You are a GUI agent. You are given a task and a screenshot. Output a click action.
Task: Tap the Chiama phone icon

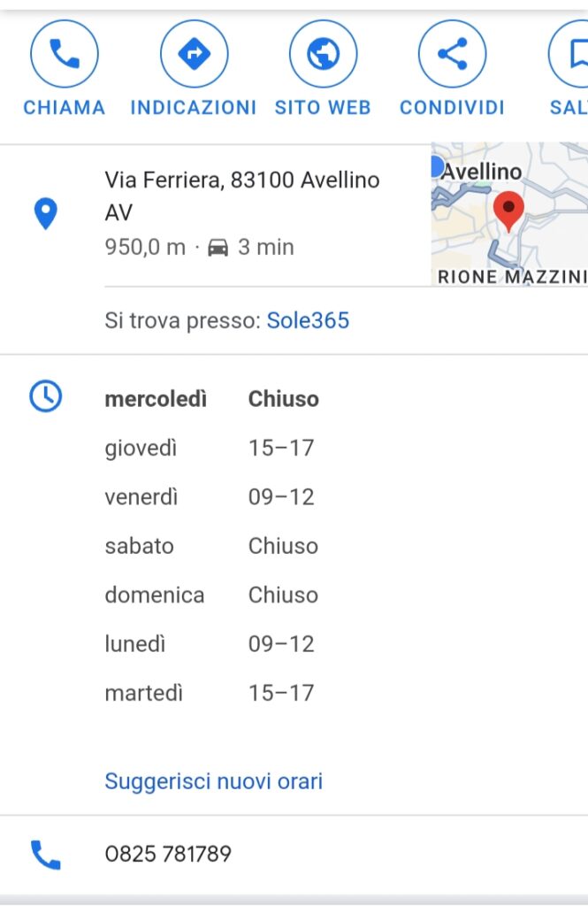click(x=64, y=54)
